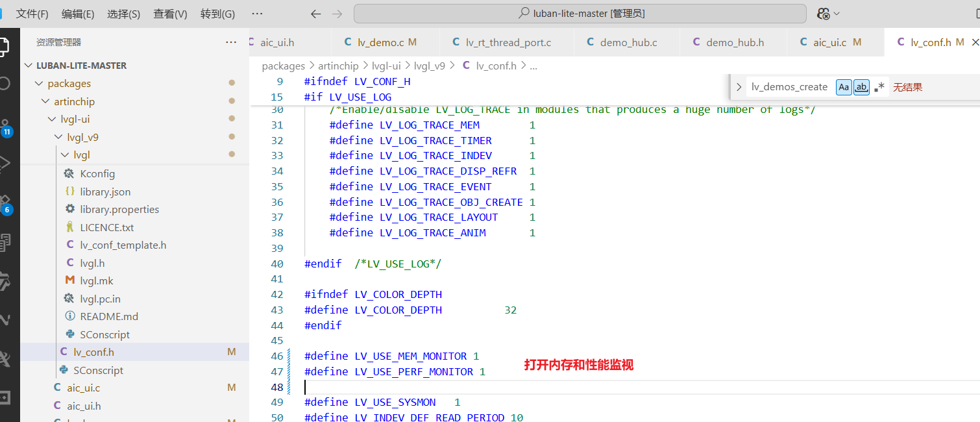Toggle Match Case (Aa) in find widget

click(x=844, y=87)
